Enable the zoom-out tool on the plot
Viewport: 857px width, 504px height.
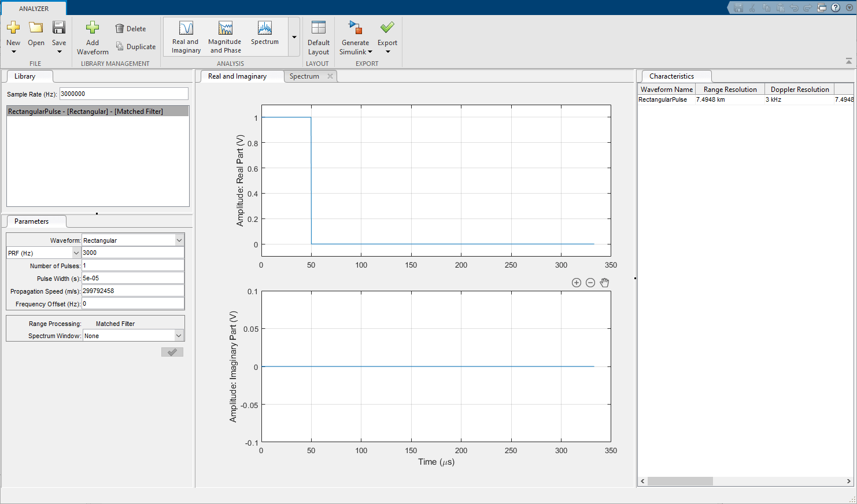click(x=590, y=282)
